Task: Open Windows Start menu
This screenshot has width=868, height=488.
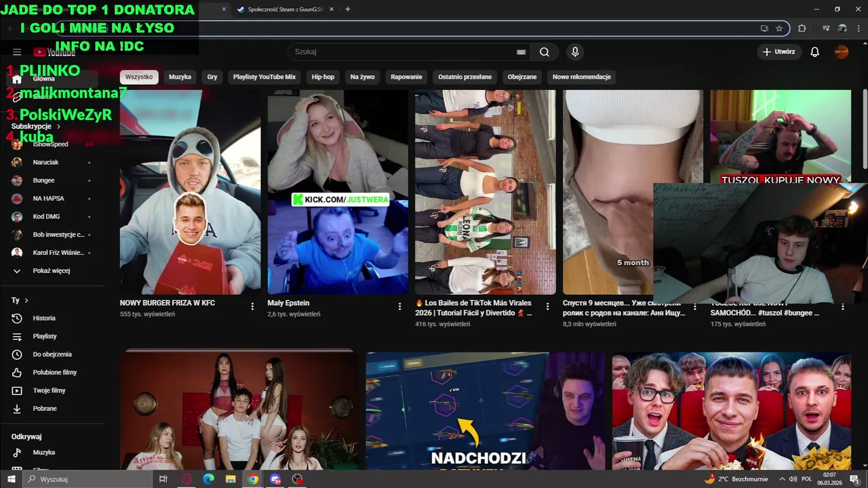Action: click(x=11, y=479)
